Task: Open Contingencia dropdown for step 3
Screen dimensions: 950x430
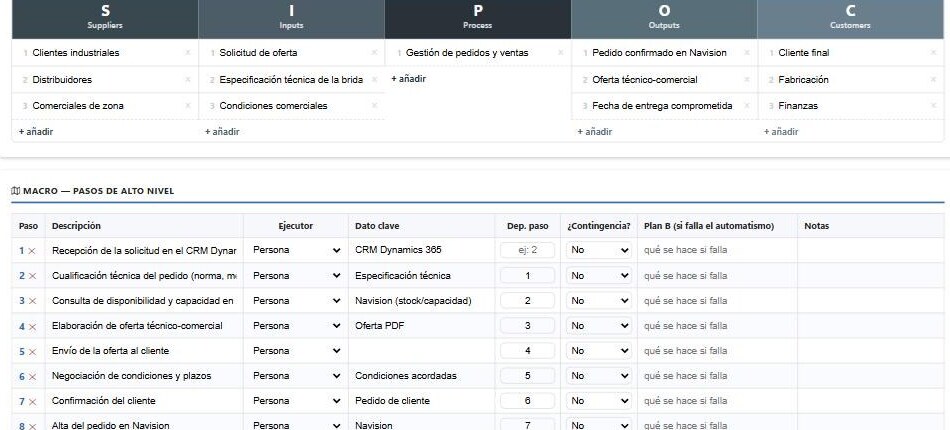Action: pos(599,300)
